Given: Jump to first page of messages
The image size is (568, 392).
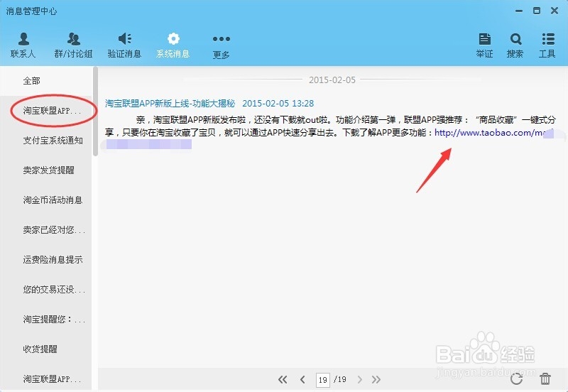Looking at the screenshot, I should [283, 379].
